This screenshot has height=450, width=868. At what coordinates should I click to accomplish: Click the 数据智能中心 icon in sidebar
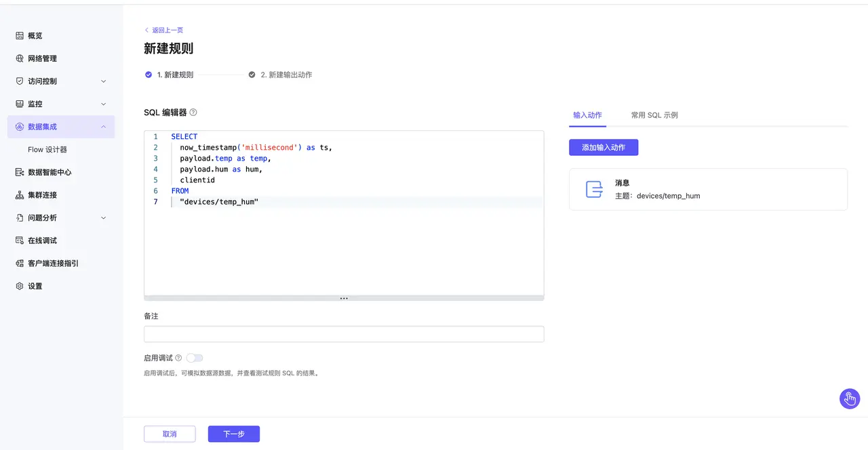pos(20,172)
